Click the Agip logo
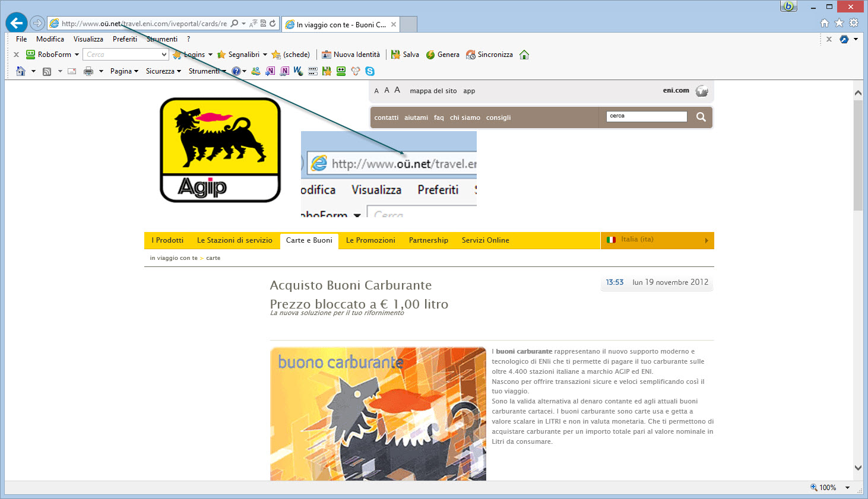The width and height of the screenshot is (868, 499). 220,150
